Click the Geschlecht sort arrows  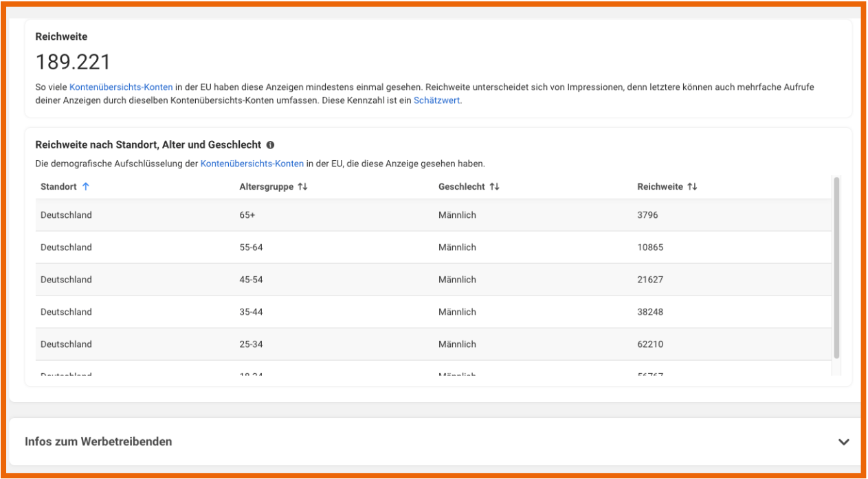tap(494, 187)
